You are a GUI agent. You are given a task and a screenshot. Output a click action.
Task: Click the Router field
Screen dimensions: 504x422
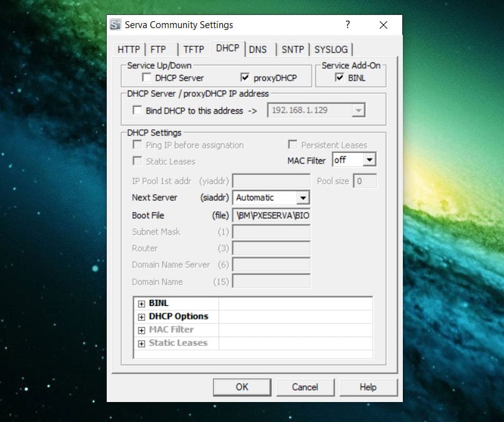click(271, 248)
